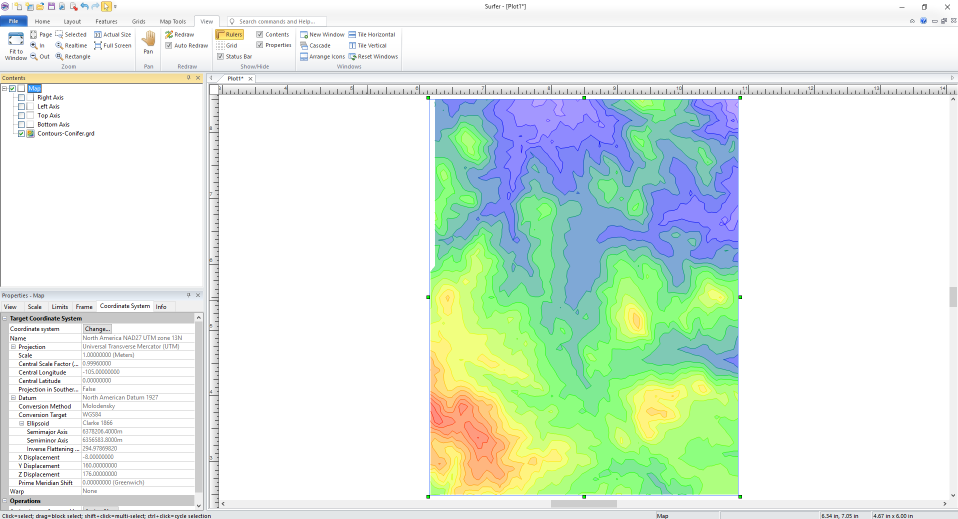Open the Limits properties tab
Viewport: 958px width, 519px height.
point(60,307)
